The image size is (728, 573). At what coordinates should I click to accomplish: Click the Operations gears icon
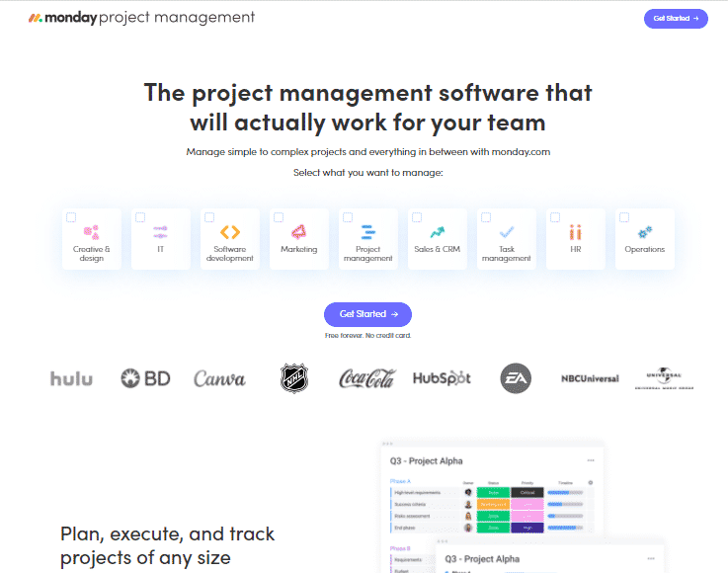click(x=644, y=232)
